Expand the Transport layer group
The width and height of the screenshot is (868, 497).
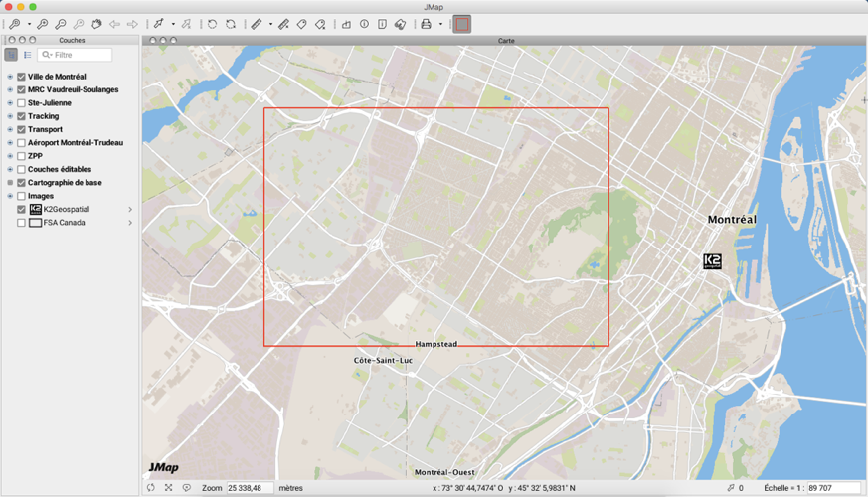(10, 129)
